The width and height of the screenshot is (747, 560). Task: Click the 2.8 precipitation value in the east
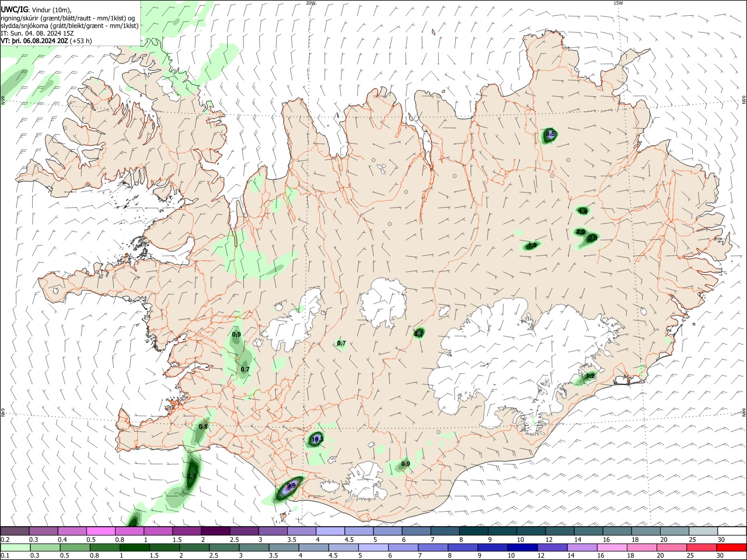tap(592, 238)
